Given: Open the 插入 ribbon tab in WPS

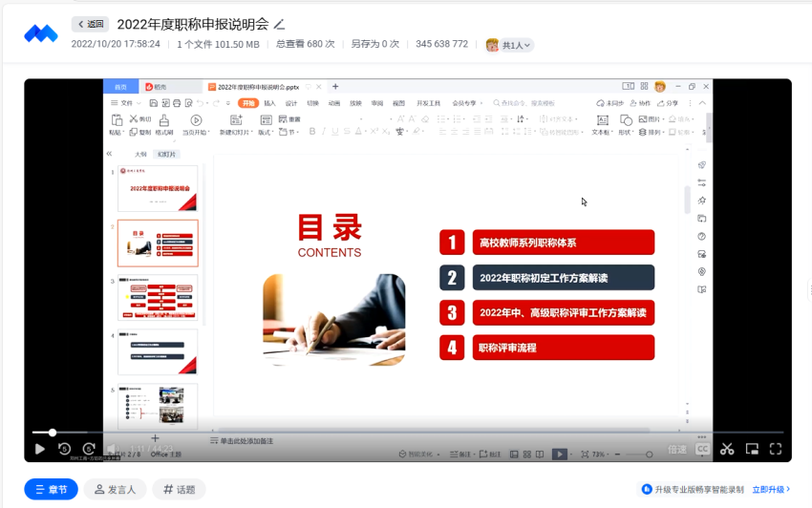Looking at the screenshot, I should coord(269,103).
